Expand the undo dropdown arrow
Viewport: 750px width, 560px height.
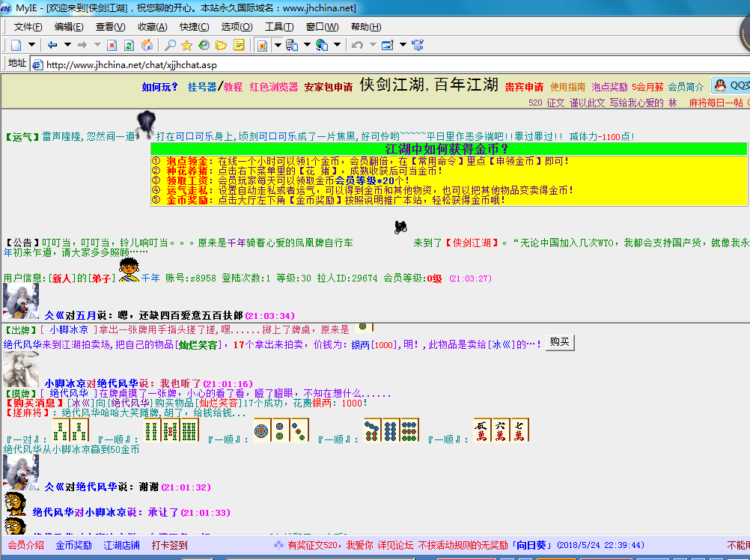(x=373, y=45)
